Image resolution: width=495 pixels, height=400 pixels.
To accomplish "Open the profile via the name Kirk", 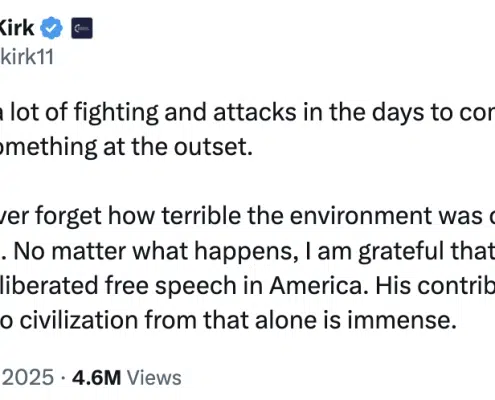I will point(17,28).
